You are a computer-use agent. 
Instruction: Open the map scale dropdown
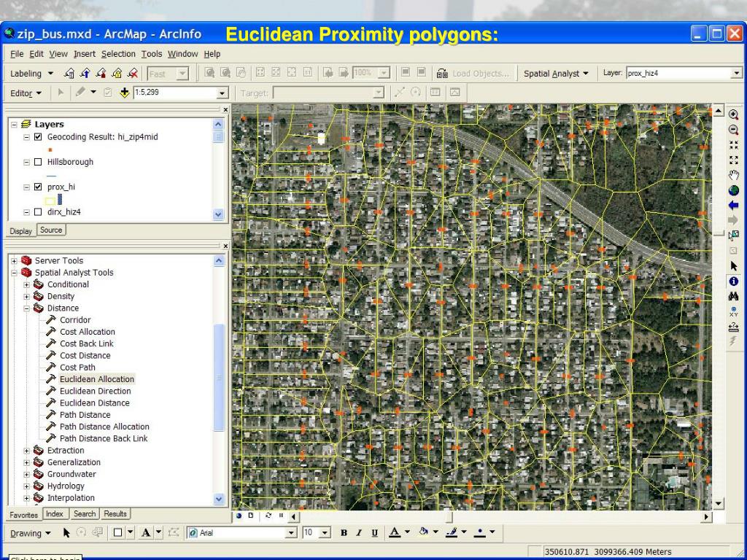click(x=222, y=93)
